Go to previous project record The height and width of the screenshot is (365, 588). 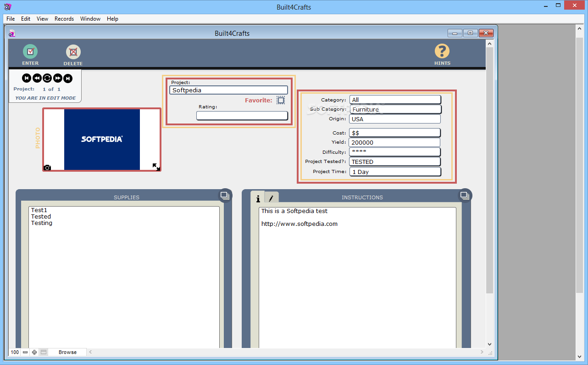pos(37,79)
